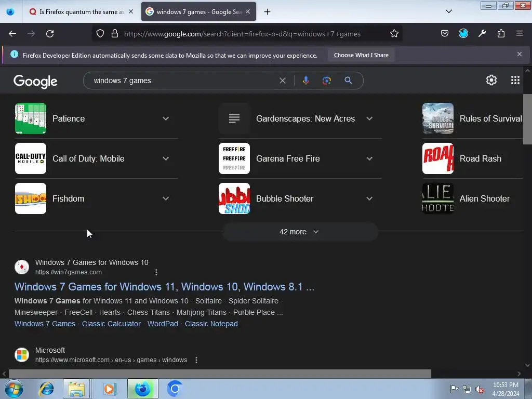Open the WordPad sitelink
Screen dimensions: 532x399
click(163, 324)
